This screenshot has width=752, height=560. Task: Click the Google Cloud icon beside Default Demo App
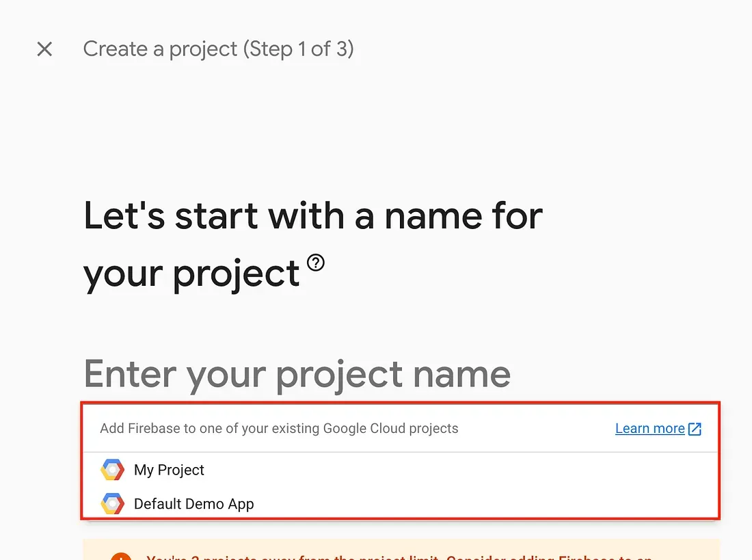pos(112,503)
